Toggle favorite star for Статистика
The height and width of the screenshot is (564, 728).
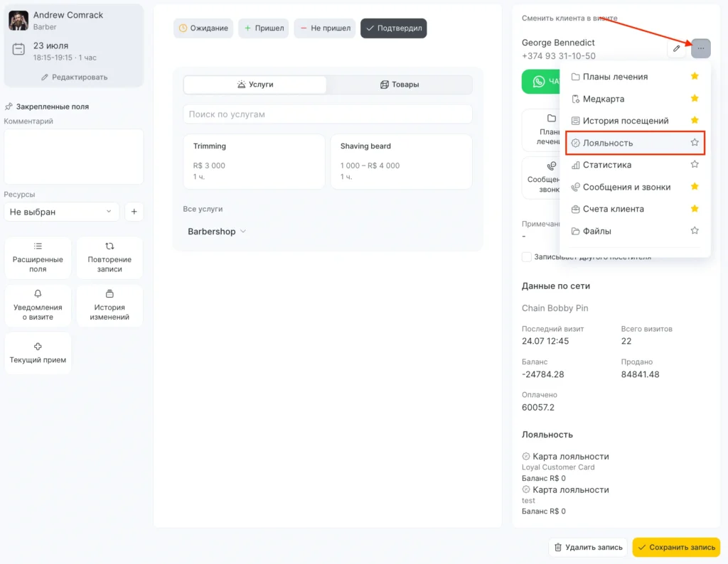695,165
